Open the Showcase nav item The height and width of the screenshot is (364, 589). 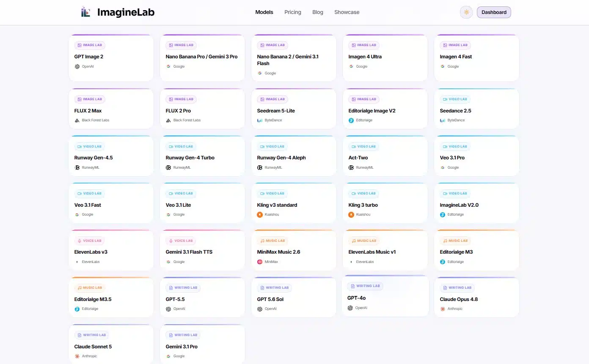tap(347, 12)
